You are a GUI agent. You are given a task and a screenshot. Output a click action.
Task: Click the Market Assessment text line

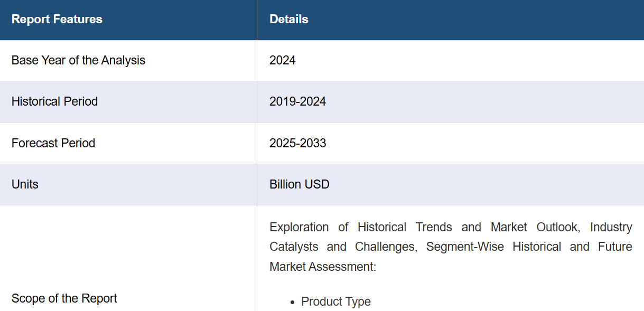[x=323, y=267]
